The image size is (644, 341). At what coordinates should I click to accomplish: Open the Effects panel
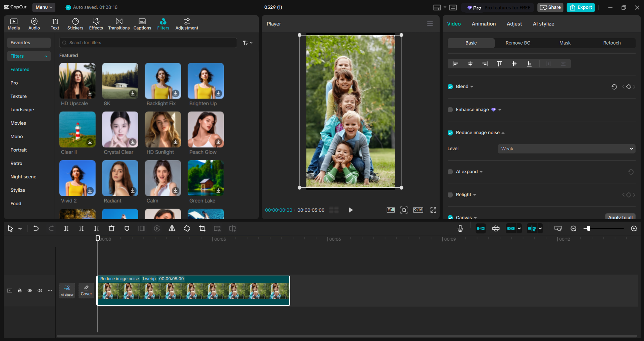click(96, 23)
